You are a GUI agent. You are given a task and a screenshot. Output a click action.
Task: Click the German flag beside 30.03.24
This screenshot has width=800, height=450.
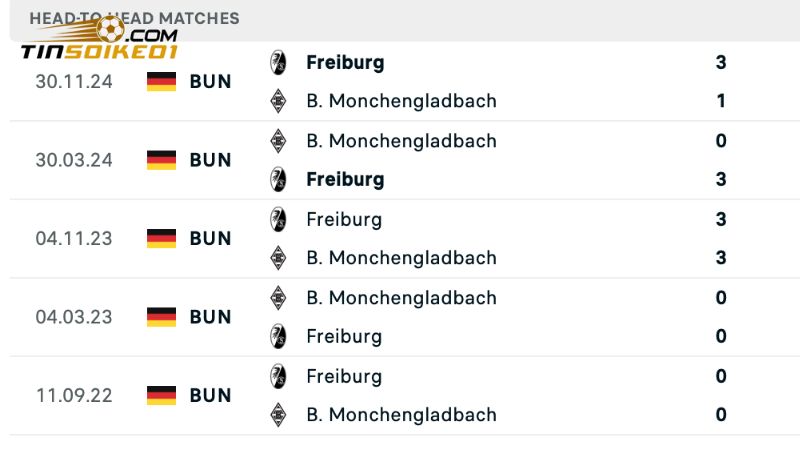(x=161, y=160)
